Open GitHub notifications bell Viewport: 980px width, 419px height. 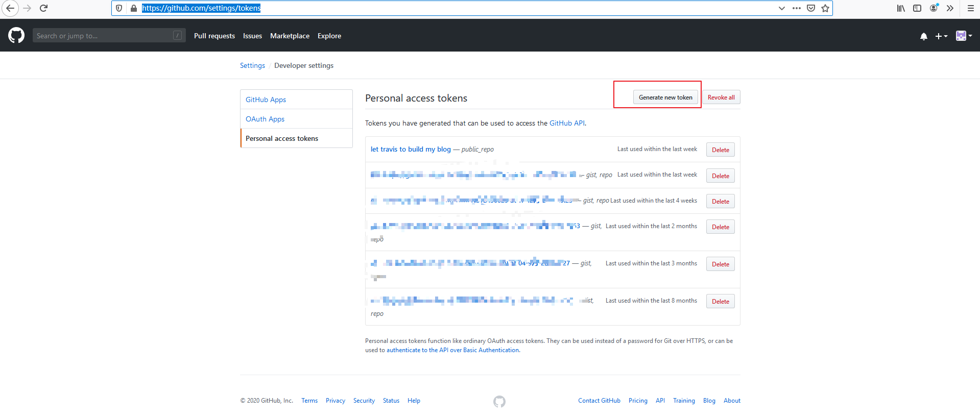[x=924, y=36]
